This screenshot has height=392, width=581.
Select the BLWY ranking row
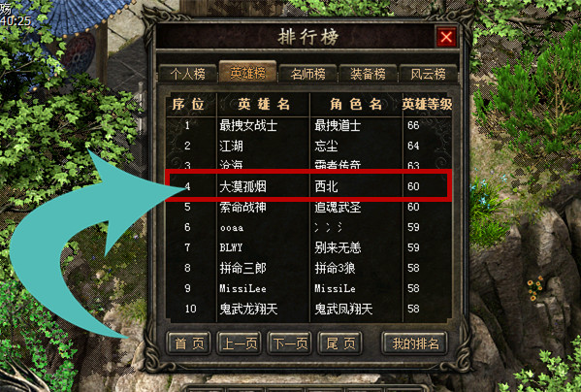(x=308, y=247)
